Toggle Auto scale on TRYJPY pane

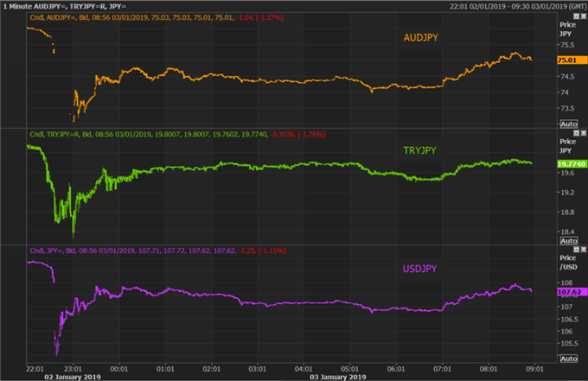pyautogui.click(x=568, y=241)
